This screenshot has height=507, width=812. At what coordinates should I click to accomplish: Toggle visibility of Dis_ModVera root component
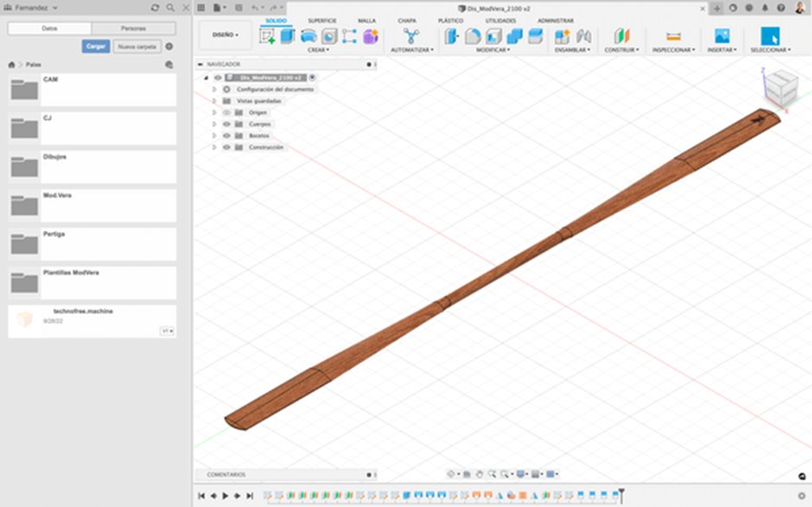click(x=218, y=78)
